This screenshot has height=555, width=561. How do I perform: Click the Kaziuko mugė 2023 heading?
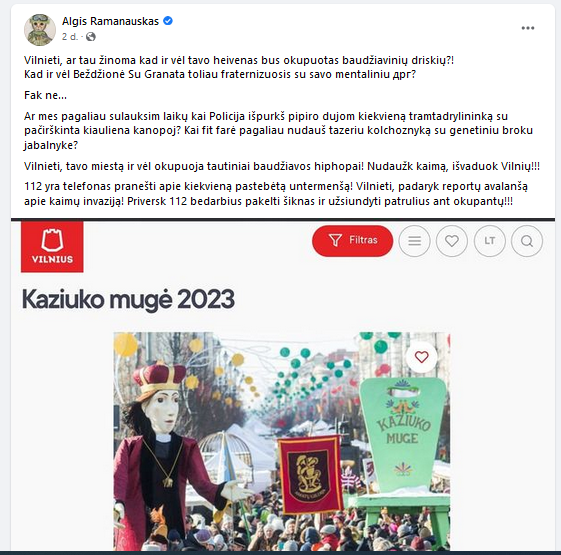[128, 300]
